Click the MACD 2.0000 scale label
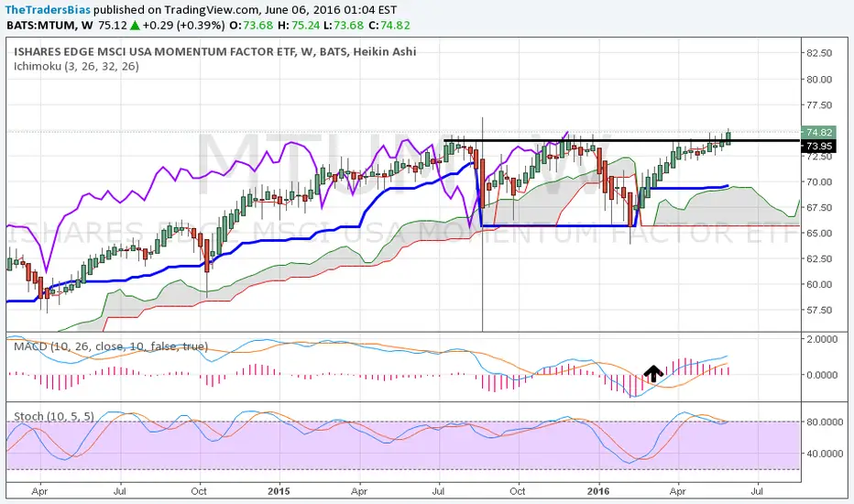The width and height of the screenshot is (854, 504). pos(822,339)
